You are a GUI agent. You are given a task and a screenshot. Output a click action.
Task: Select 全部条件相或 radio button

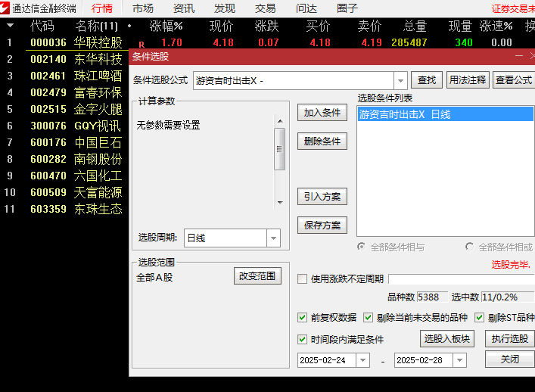(x=469, y=247)
